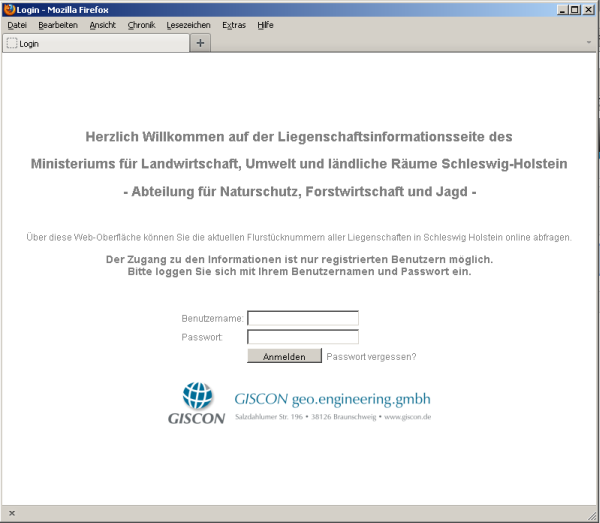Open the Datei menu
The image size is (600, 523).
17,25
